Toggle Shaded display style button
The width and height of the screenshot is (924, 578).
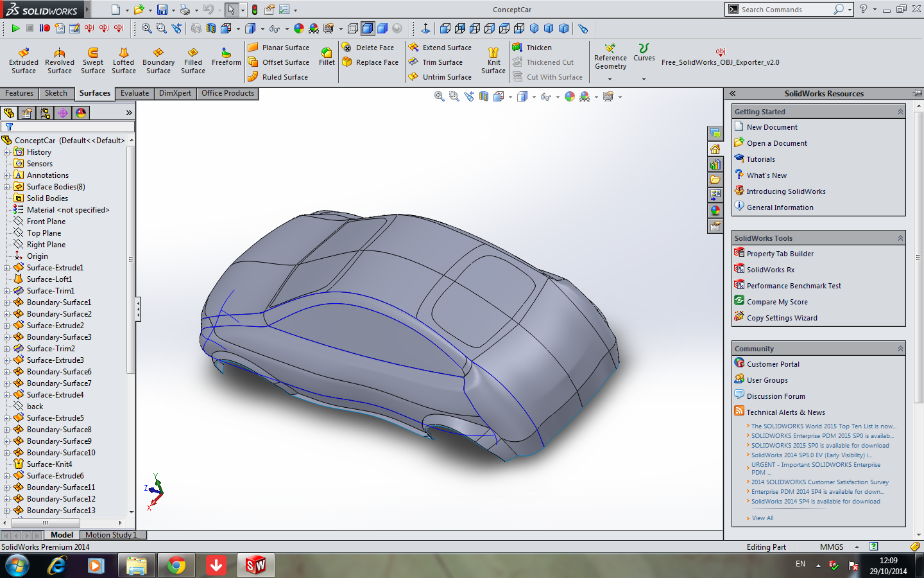(x=382, y=28)
